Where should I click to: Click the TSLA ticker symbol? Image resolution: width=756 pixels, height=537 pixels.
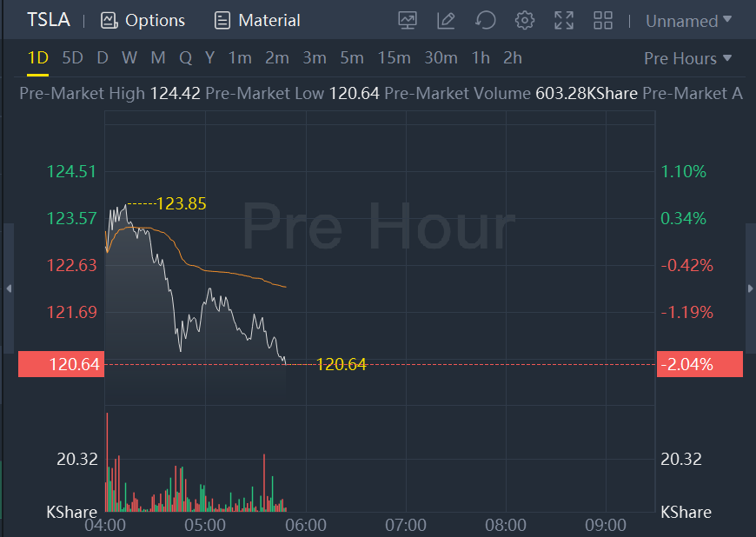(x=49, y=20)
